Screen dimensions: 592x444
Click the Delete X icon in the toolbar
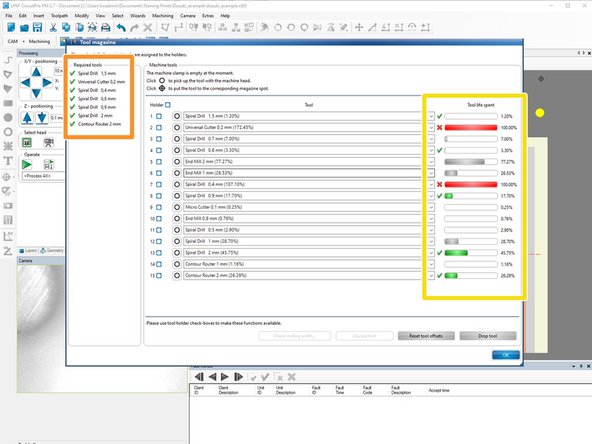(x=148, y=27)
